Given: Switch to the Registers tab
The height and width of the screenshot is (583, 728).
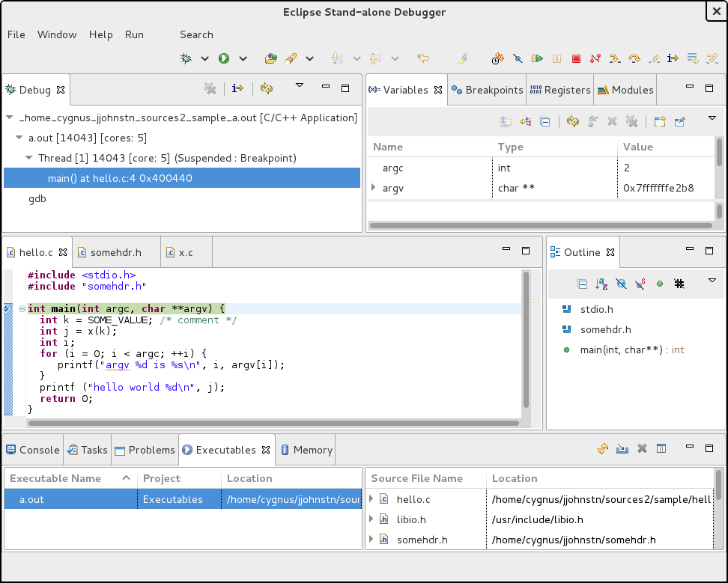Looking at the screenshot, I should coord(560,90).
